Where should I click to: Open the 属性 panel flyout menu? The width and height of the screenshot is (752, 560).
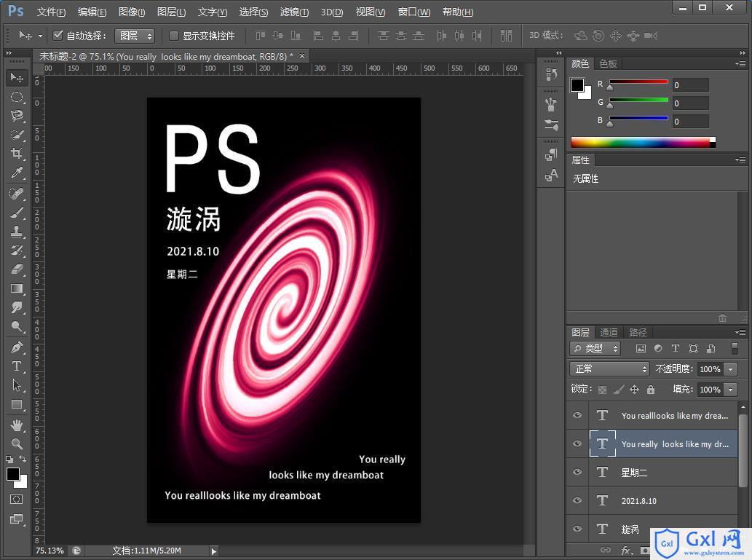740,159
